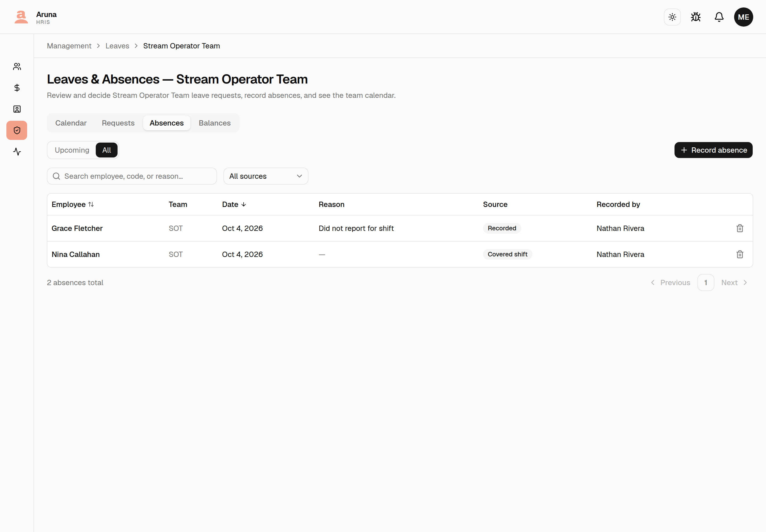Click the Record absence button
The height and width of the screenshot is (532, 766).
[713, 150]
